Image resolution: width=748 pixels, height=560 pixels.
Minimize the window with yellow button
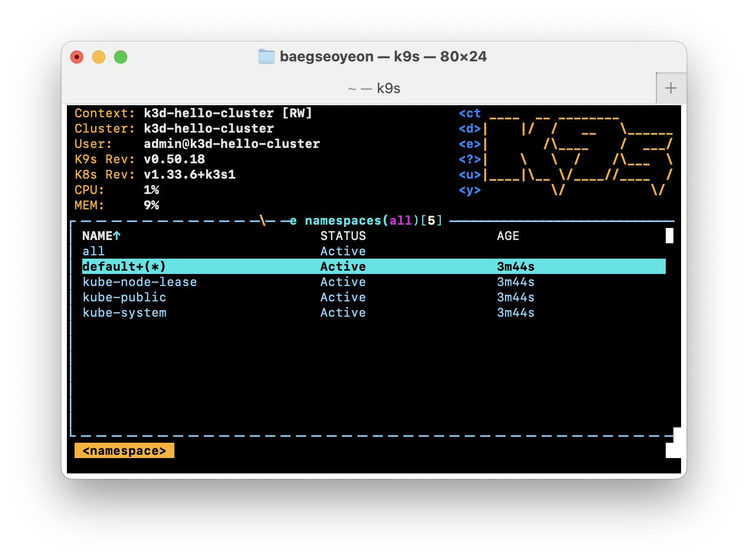[x=99, y=57]
